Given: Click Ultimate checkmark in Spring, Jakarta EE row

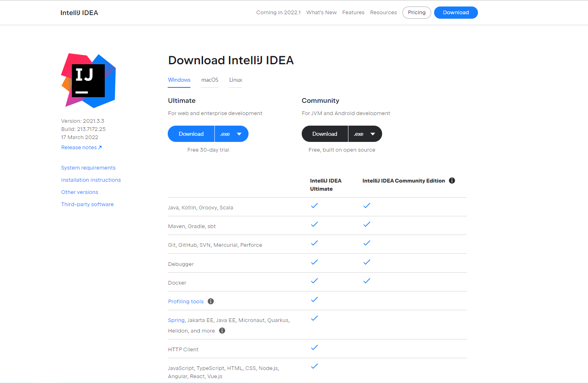Looking at the screenshot, I should [314, 318].
